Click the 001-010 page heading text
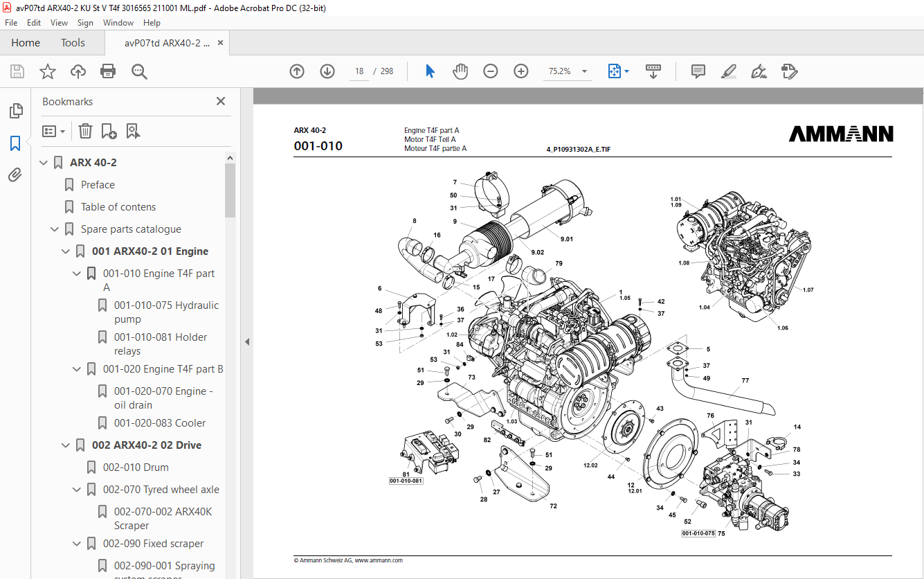Screen dimensions: 924x579 [x=318, y=146]
